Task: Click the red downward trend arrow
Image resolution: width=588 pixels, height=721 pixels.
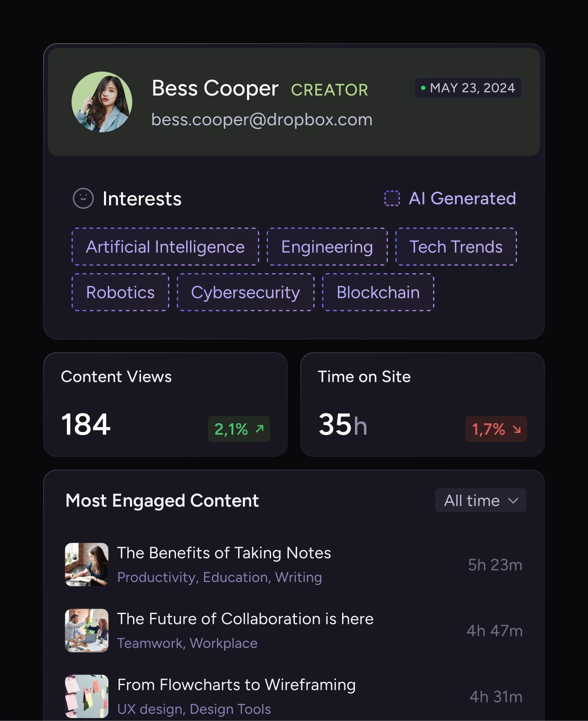Action: click(x=517, y=429)
